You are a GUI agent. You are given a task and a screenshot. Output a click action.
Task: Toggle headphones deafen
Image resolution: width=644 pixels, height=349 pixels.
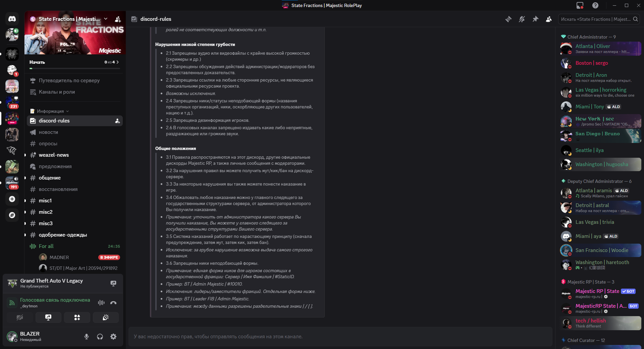click(100, 337)
